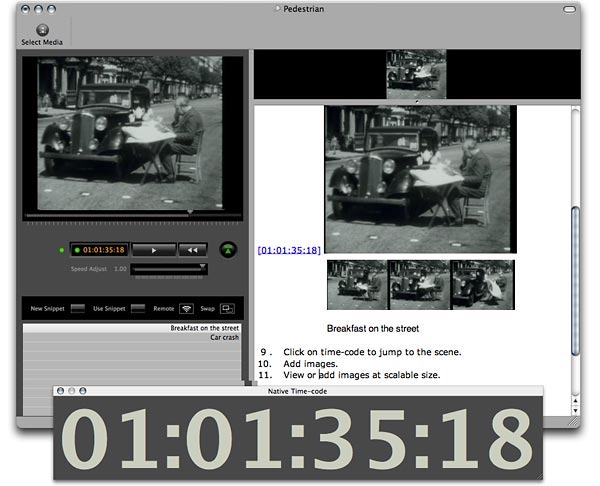Click the Swap screens icon
This screenshot has width=600, height=486.
pyautogui.click(x=227, y=309)
